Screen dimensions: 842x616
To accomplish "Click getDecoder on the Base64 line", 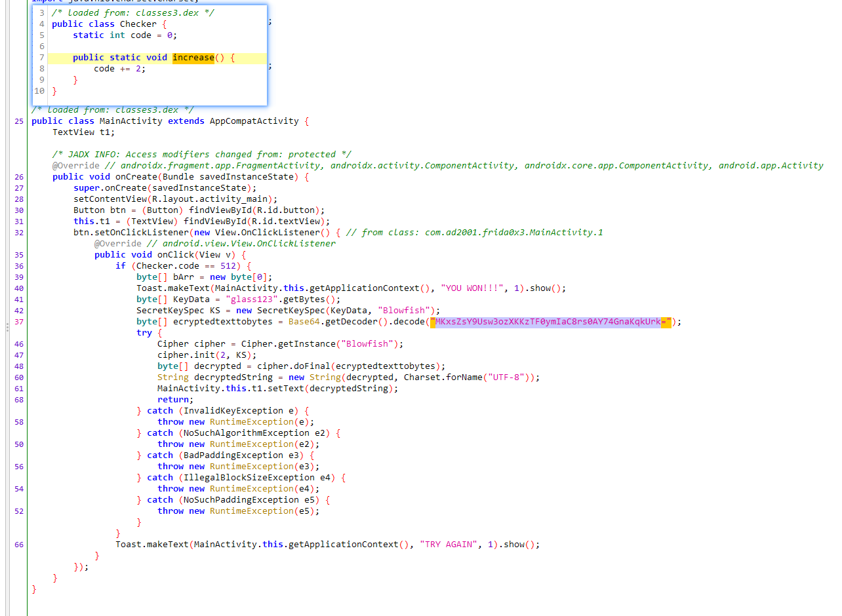I will tap(353, 322).
